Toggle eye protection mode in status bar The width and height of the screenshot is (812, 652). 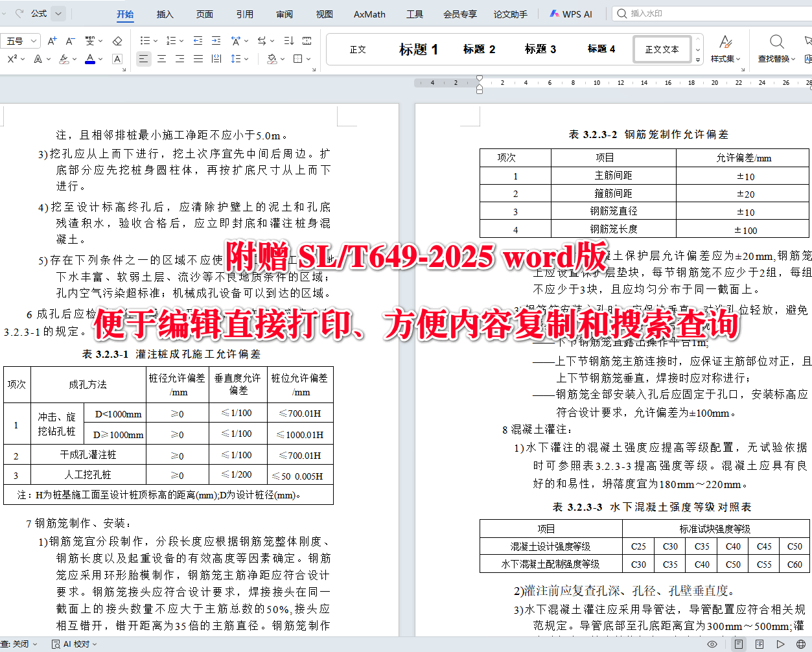pos(712,644)
